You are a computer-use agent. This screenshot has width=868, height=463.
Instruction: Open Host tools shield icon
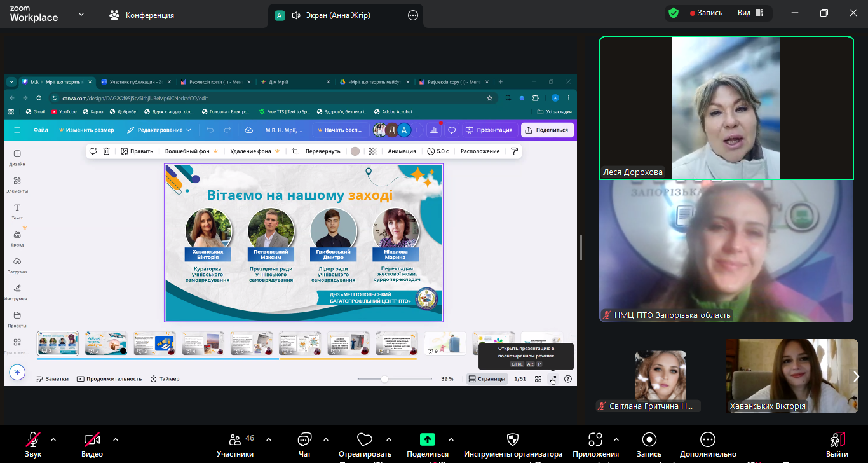tap(513, 439)
